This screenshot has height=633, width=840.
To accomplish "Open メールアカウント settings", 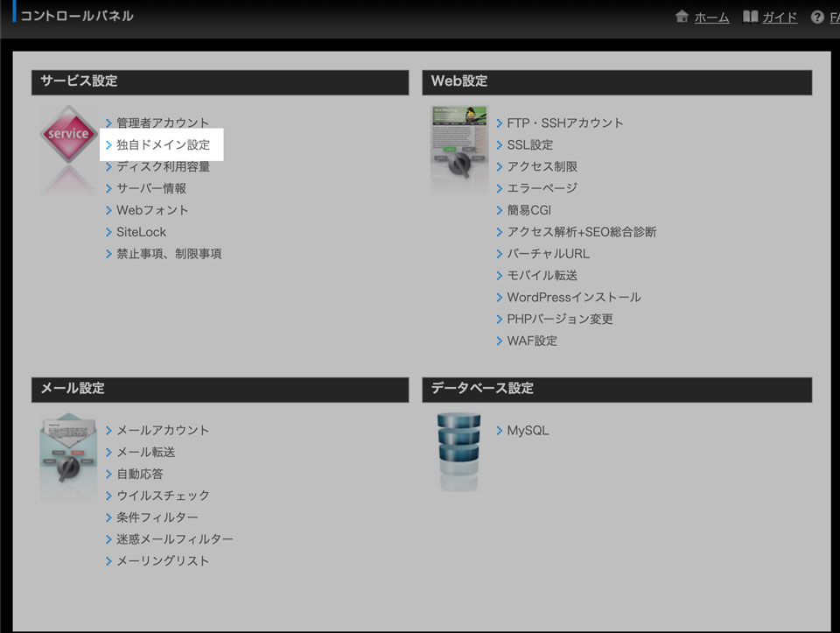I will [163, 431].
